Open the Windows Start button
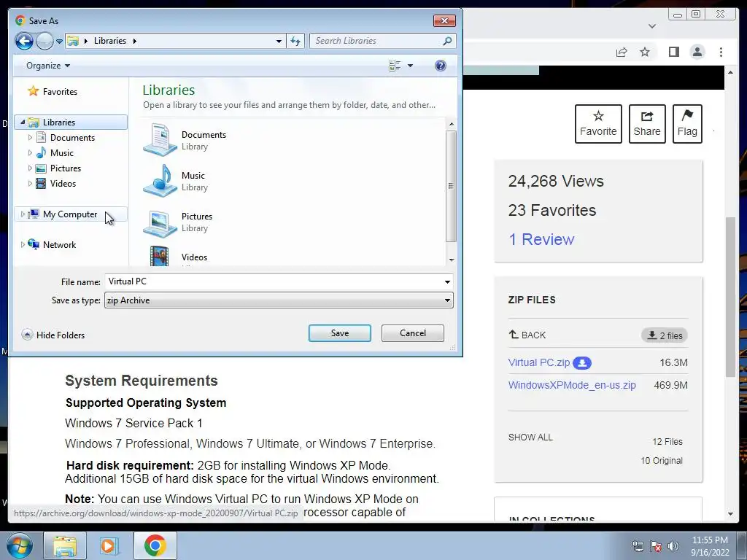This screenshot has height=560, width=747. [20, 545]
